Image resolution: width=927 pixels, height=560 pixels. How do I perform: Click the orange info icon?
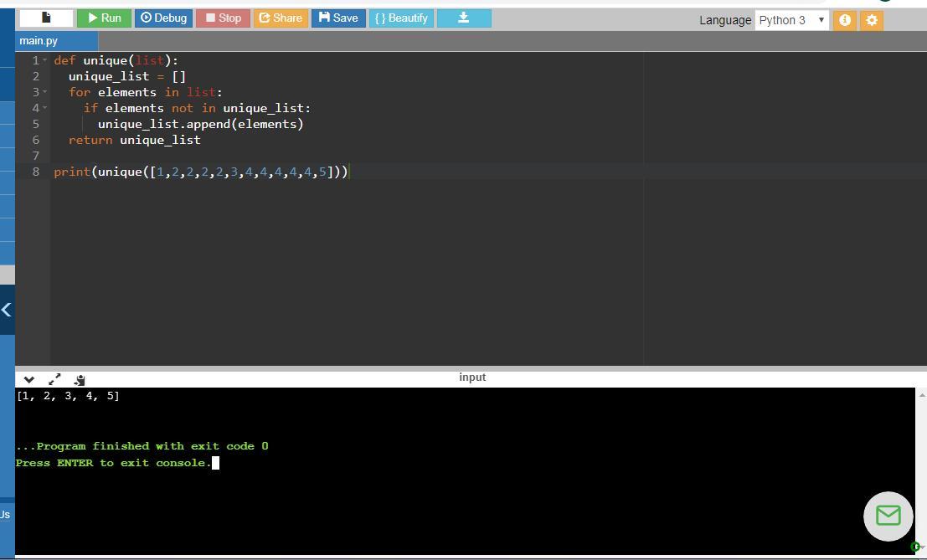click(x=845, y=20)
